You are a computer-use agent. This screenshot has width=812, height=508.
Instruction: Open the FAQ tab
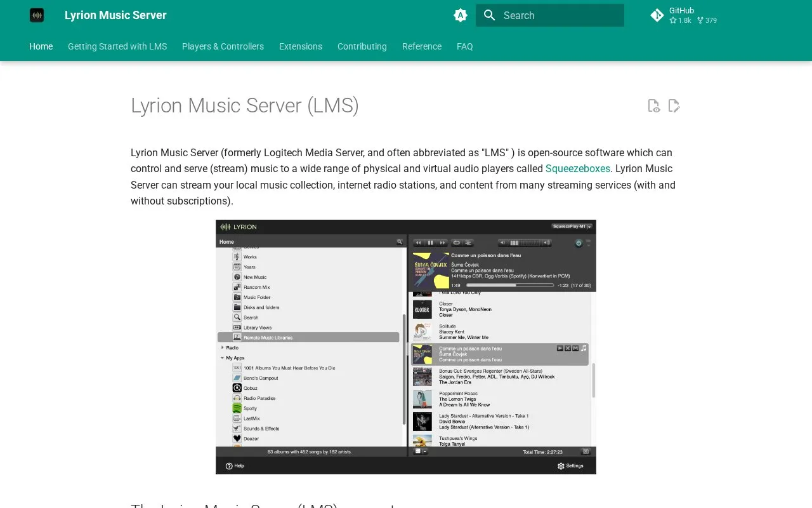click(x=465, y=46)
